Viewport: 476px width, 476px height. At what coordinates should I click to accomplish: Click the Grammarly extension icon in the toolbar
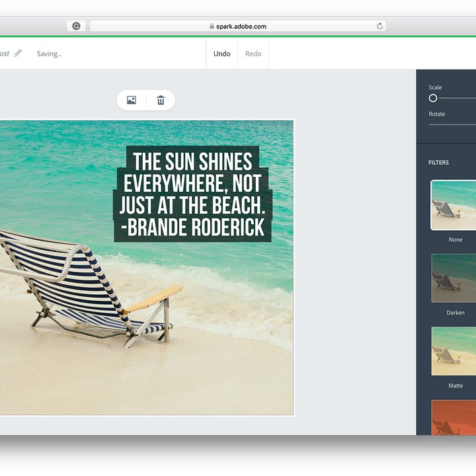pyautogui.click(x=76, y=26)
